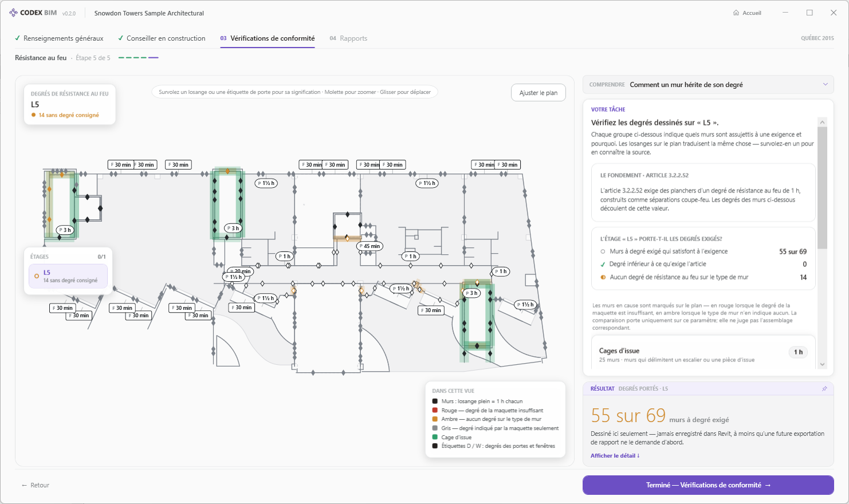This screenshot has height=504, width=849.
Task: Click the task panel scrollbar thumb
Action: coord(823,188)
